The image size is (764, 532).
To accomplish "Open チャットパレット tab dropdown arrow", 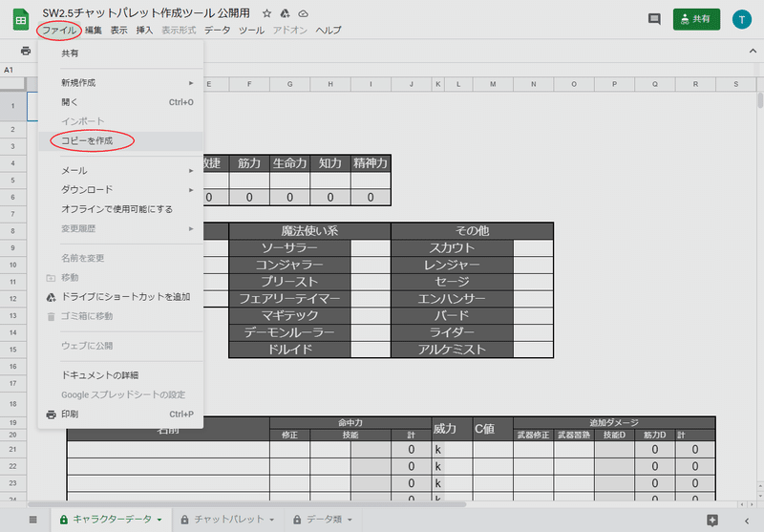I will (x=271, y=520).
